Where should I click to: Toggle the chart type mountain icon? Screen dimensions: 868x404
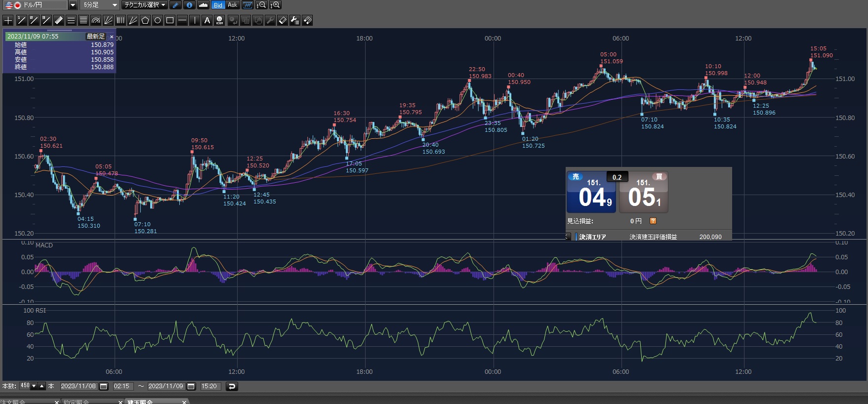coord(203,5)
